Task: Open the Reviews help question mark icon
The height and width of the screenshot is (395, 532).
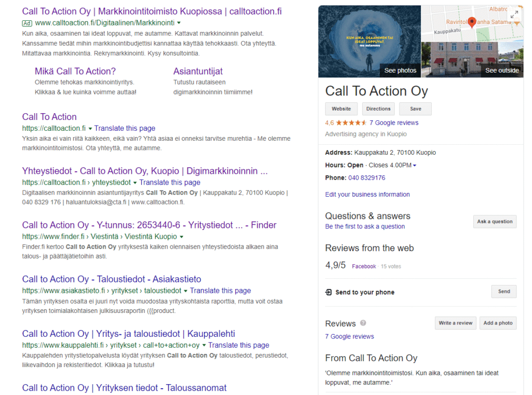Action: (363, 323)
